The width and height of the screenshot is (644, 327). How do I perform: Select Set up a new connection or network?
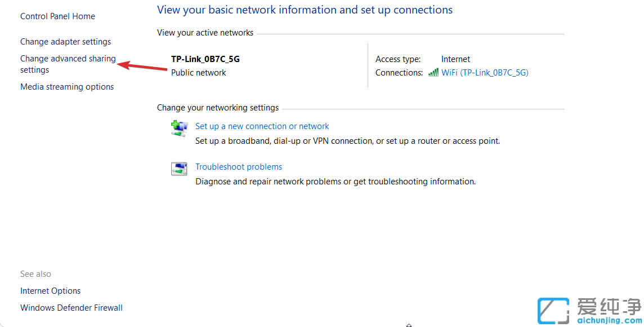(x=262, y=126)
